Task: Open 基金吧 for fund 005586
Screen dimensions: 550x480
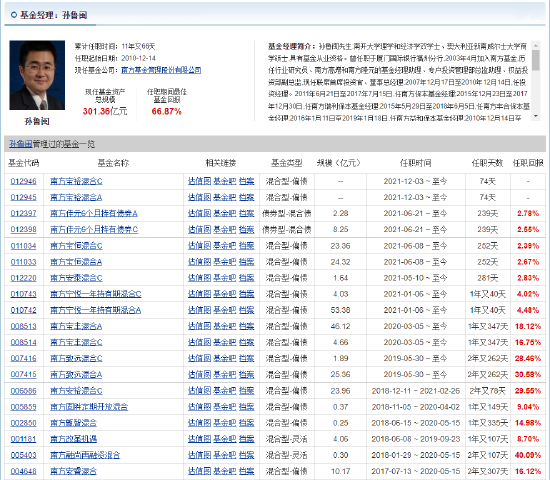Action: 225,391
